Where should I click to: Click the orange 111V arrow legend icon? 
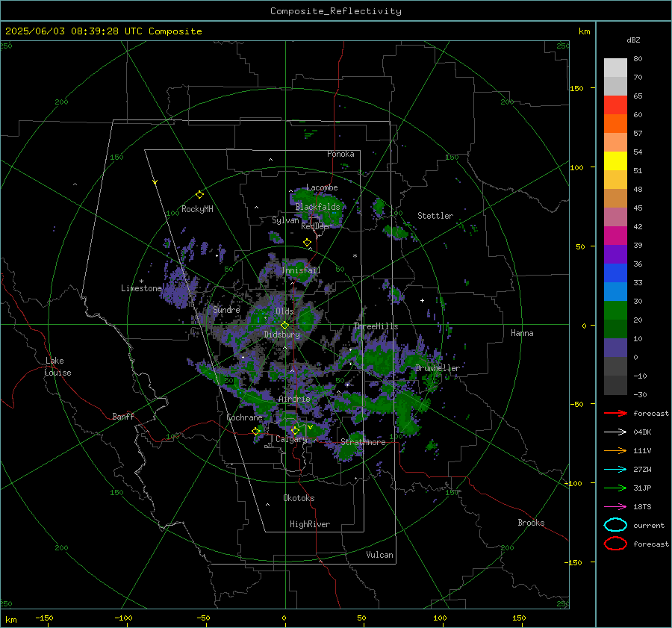pos(615,450)
